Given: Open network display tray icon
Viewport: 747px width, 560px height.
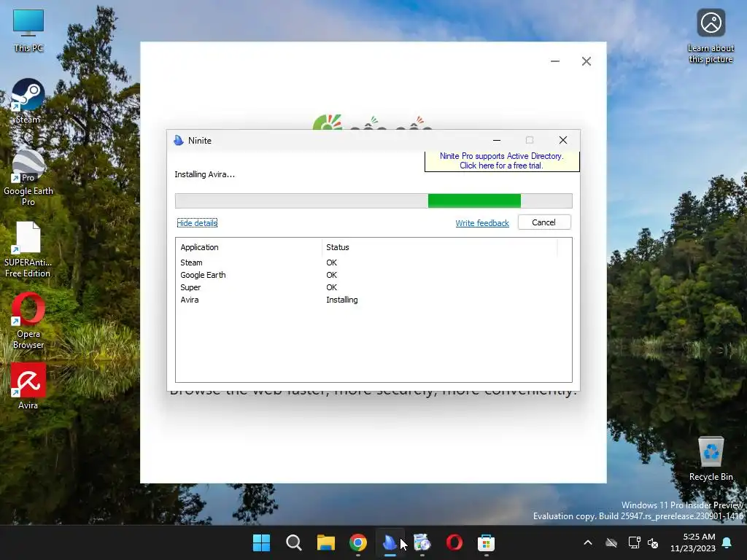Looking at the screenshot, I should [634, 542].
